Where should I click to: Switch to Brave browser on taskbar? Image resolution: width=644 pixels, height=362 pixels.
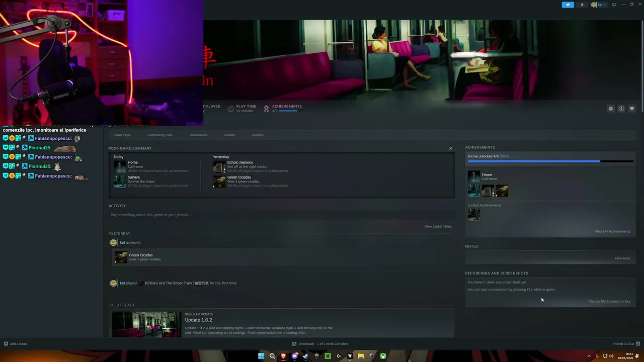(283, 356)
